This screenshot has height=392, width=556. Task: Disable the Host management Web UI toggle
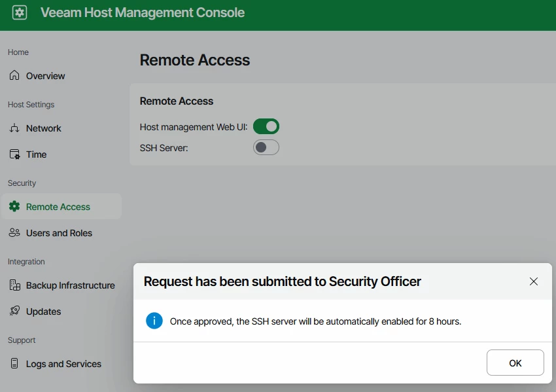[266, 126]
